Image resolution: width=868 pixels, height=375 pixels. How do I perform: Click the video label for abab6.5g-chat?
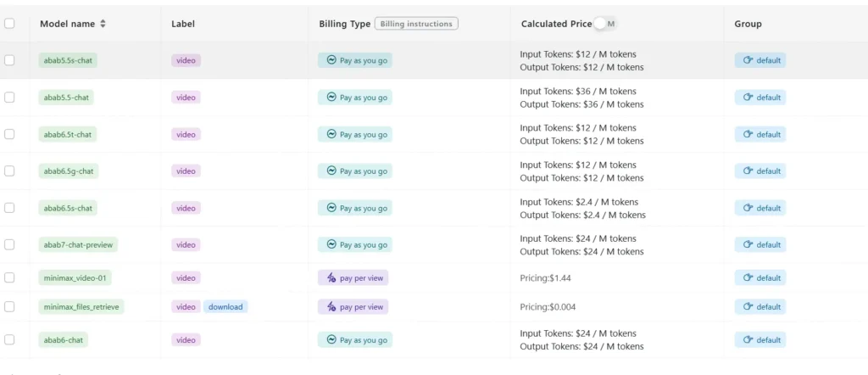(x=186, y=171)
